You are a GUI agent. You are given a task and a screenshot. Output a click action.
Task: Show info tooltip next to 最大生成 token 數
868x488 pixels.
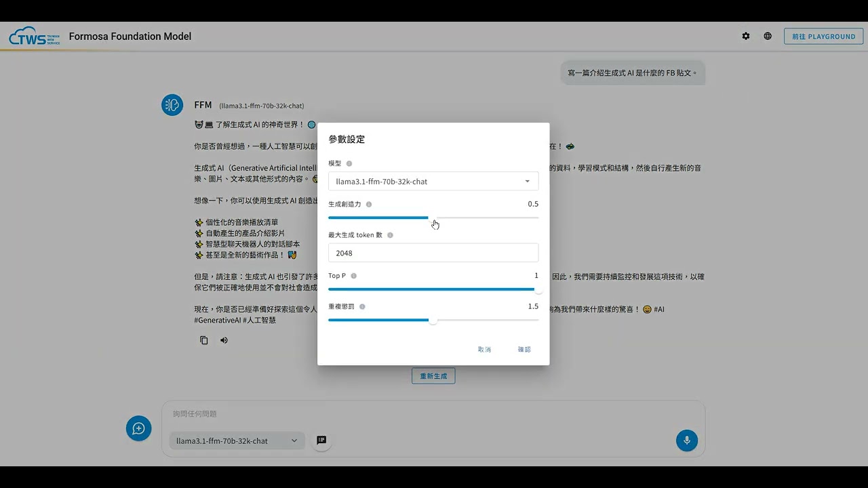(390, 235)
